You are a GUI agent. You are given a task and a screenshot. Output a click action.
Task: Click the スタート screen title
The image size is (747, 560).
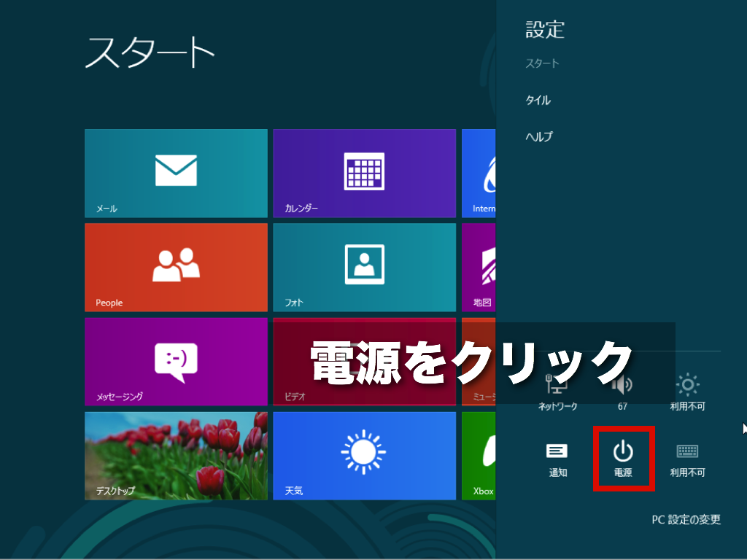pos(150,52)
